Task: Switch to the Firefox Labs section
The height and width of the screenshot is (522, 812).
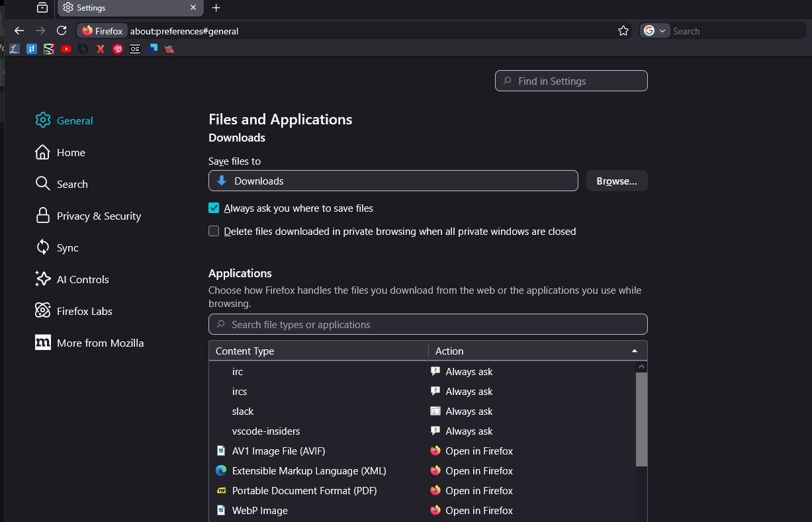Action: 84,312
